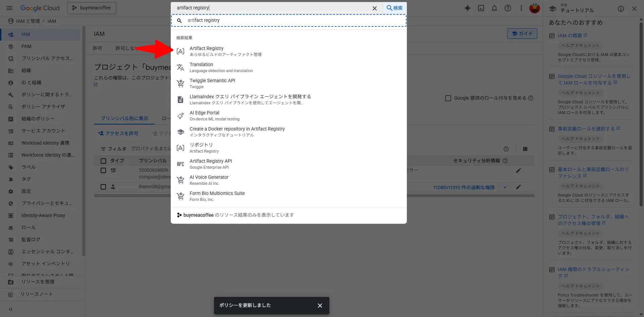Switch to the プリンシパル別に表示 tab
The width and height of the screenshot is (644, 317).
coord(124,118)
